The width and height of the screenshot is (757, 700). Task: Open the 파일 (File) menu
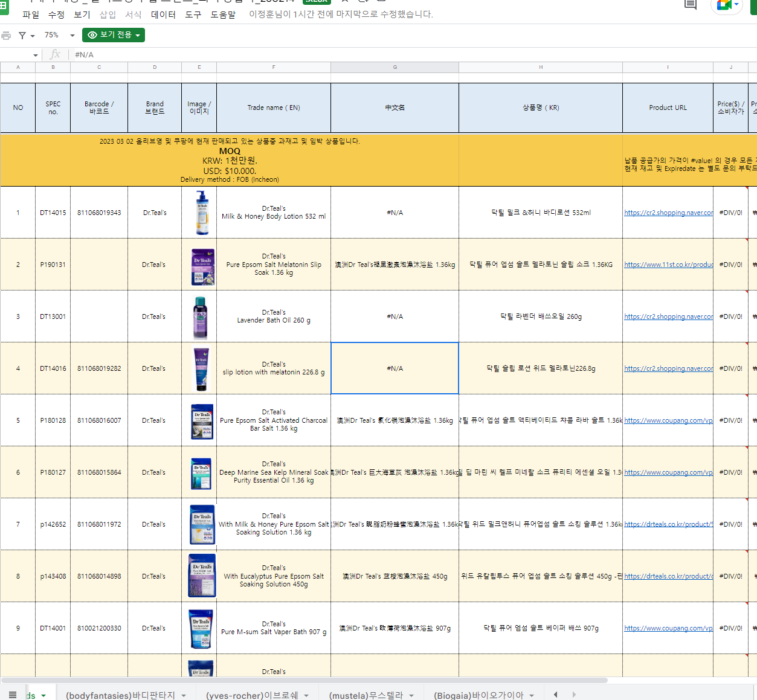[31, 14]
